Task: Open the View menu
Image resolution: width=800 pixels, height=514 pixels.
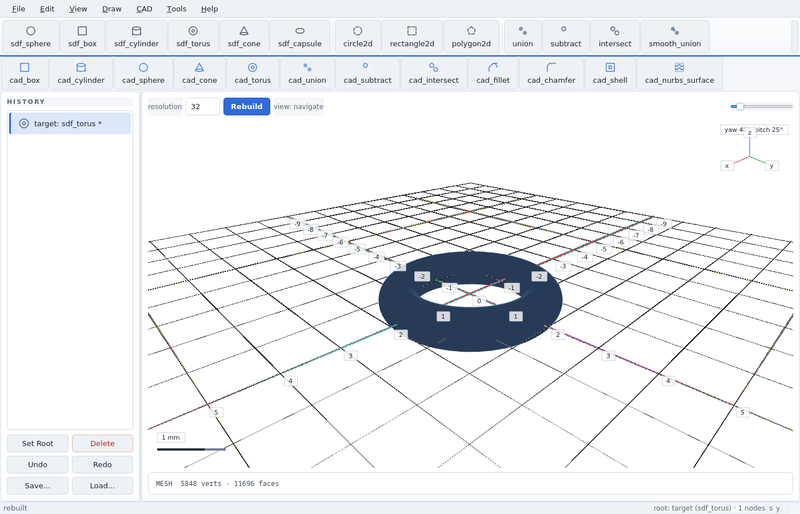Action: [78, 9]
